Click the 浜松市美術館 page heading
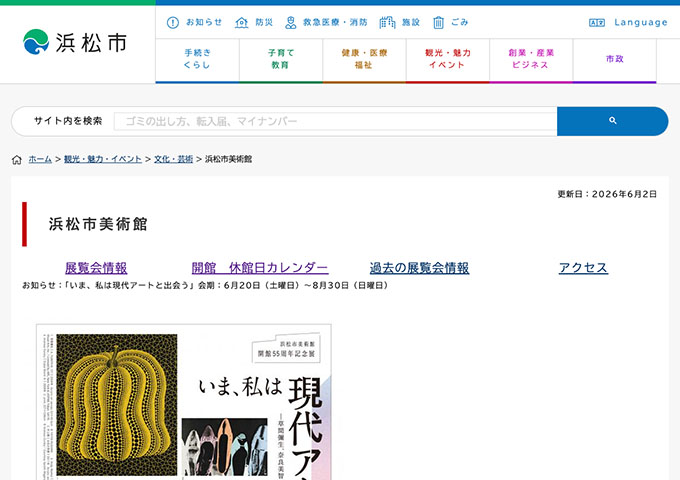 point(98,224)
